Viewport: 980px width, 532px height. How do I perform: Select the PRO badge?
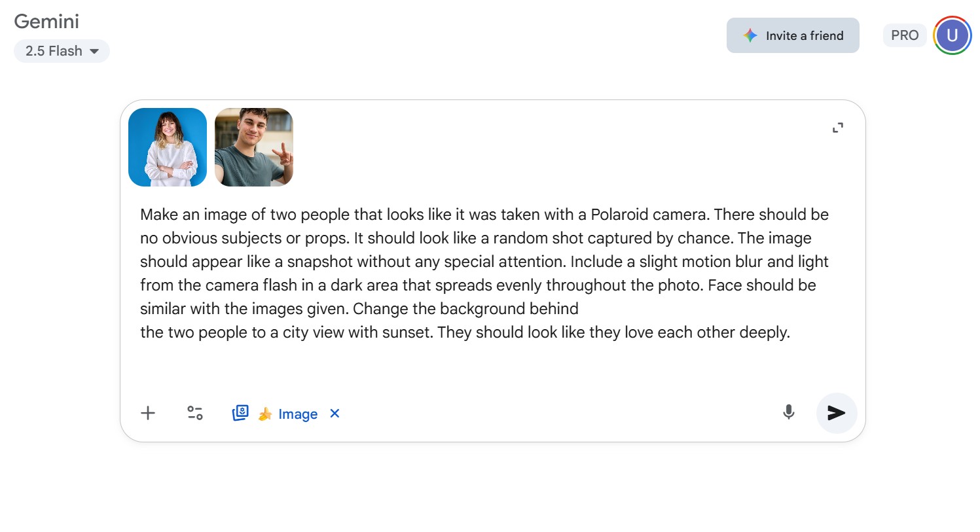pos(904,35)
